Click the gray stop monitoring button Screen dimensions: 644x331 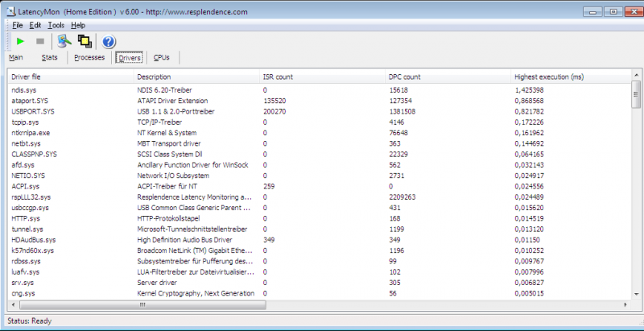point(40,41)
